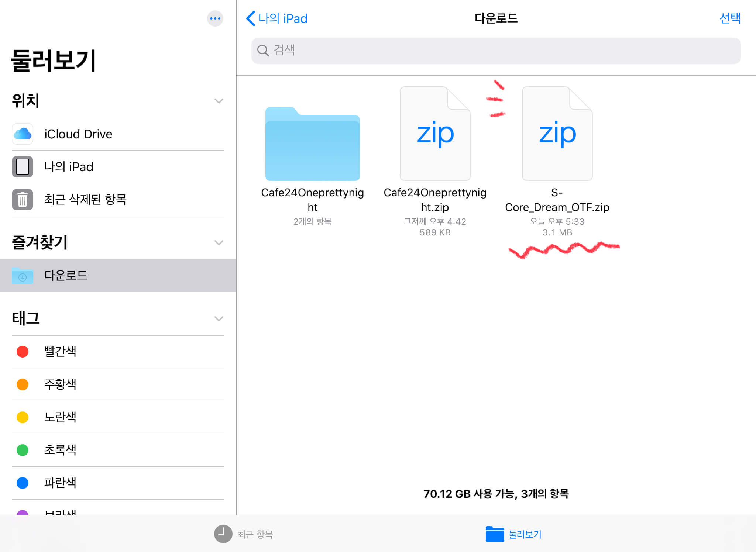Open the Cafe24Oneprettynight folder
The width and height of the screenshot is (756, 552).
pyautogui.click(x=312, y=144)
